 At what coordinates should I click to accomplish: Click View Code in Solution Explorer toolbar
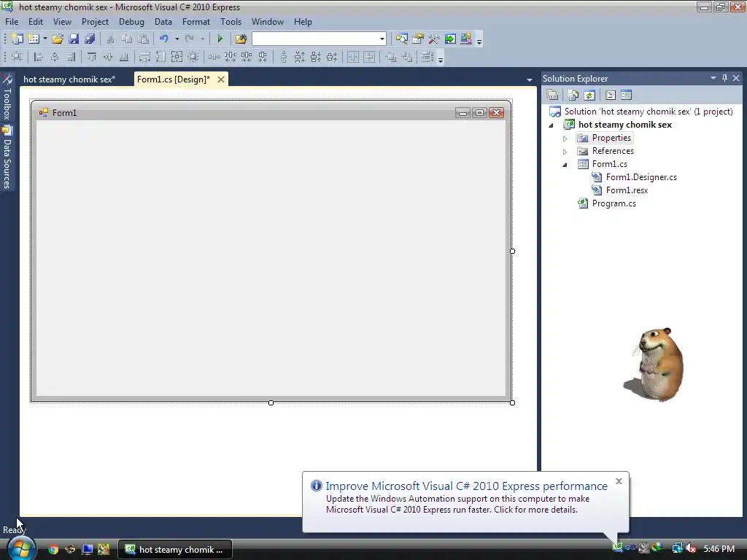[x=611, y=96]
